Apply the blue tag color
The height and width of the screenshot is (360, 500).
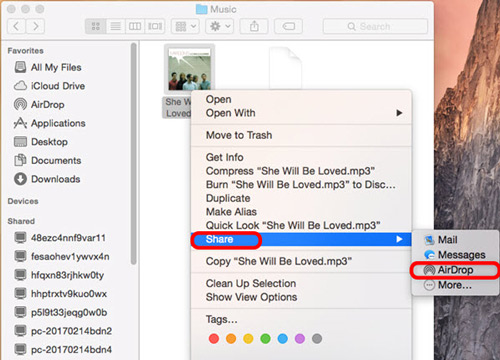pyautogui.click(x=283, y=339)
